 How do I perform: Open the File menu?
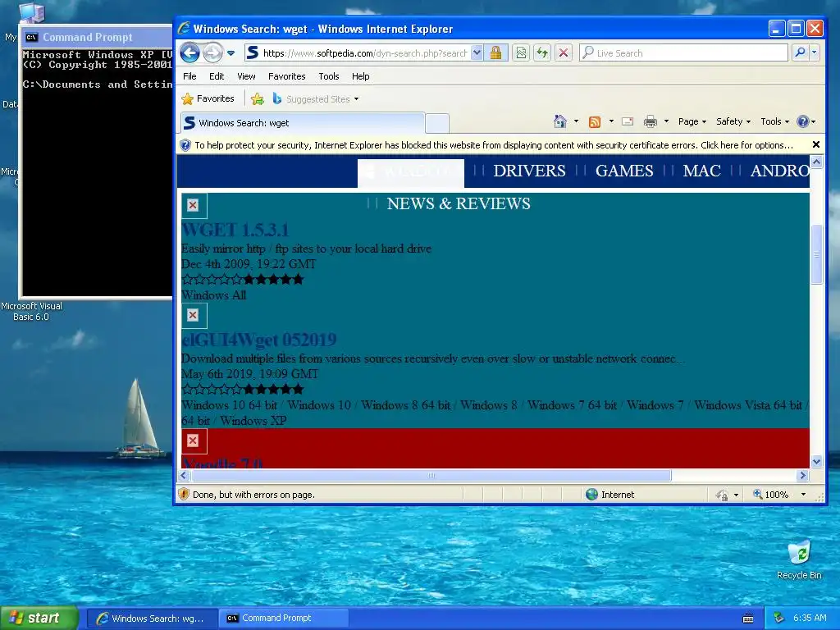[189, 76]
